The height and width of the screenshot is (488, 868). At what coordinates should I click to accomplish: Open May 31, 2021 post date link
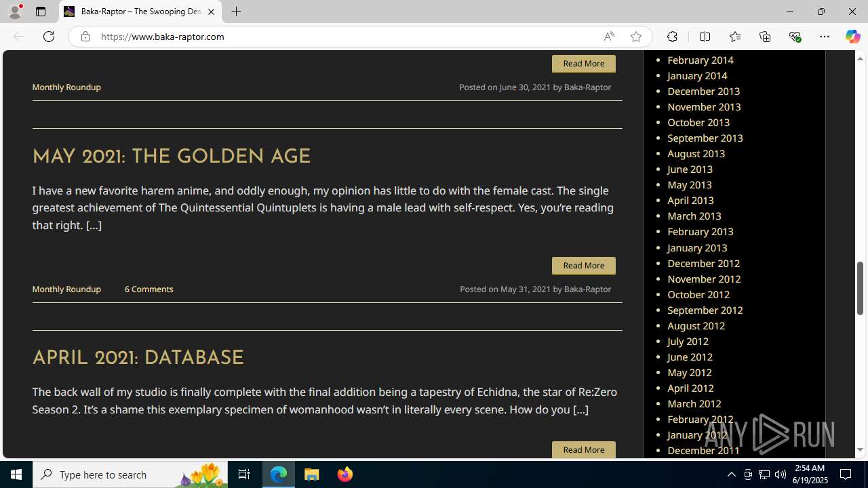pos(526,289)
